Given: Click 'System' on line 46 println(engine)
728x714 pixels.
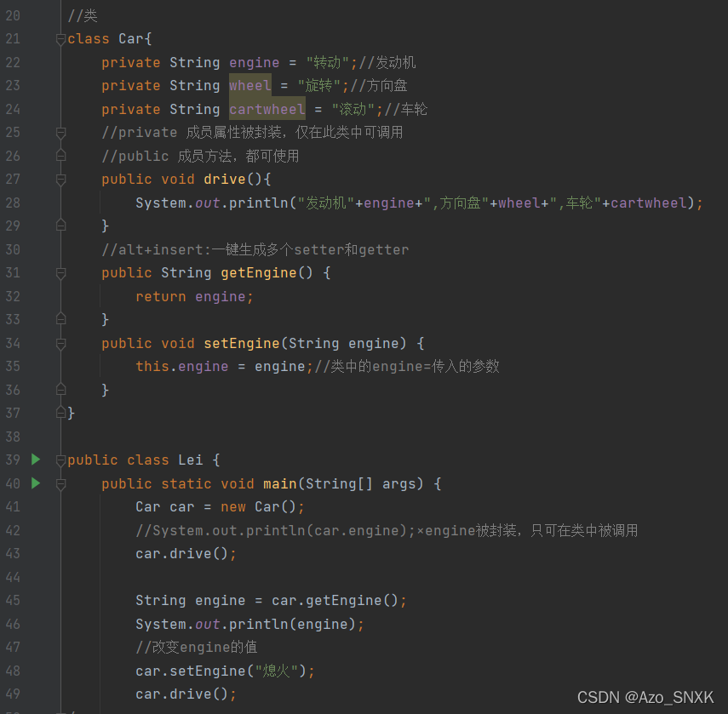Looking at the screenshot, I should (161, 624).
